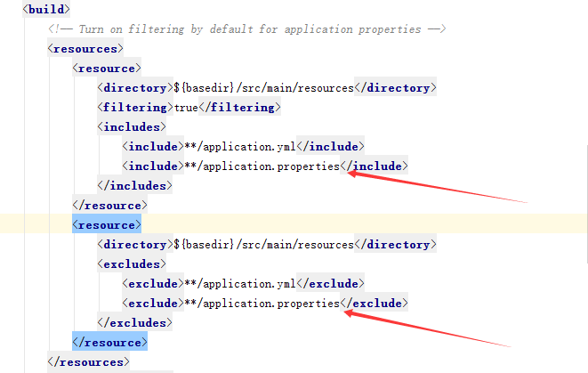Click the comment about filtering application properties
This screenshot has width=588, height=373.
click(247, 28)
